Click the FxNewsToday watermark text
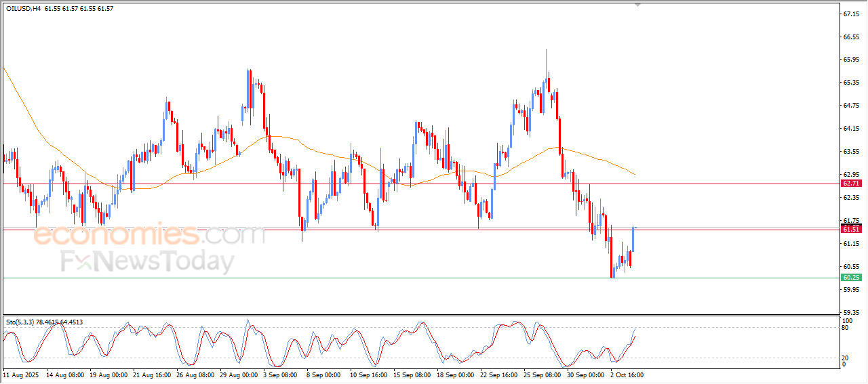This screenshot has height=384, width=868. (148, 261)
